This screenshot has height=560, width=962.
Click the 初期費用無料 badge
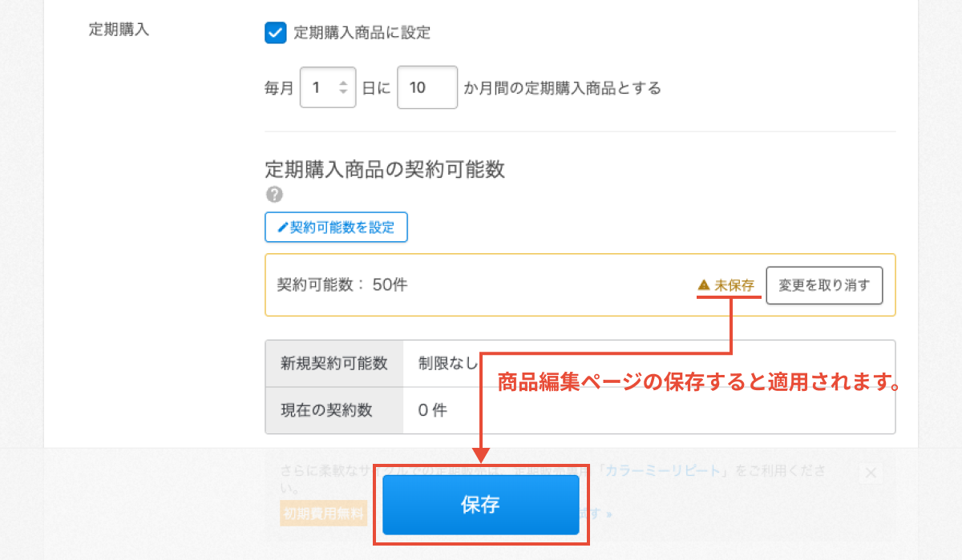coord(323,514)
